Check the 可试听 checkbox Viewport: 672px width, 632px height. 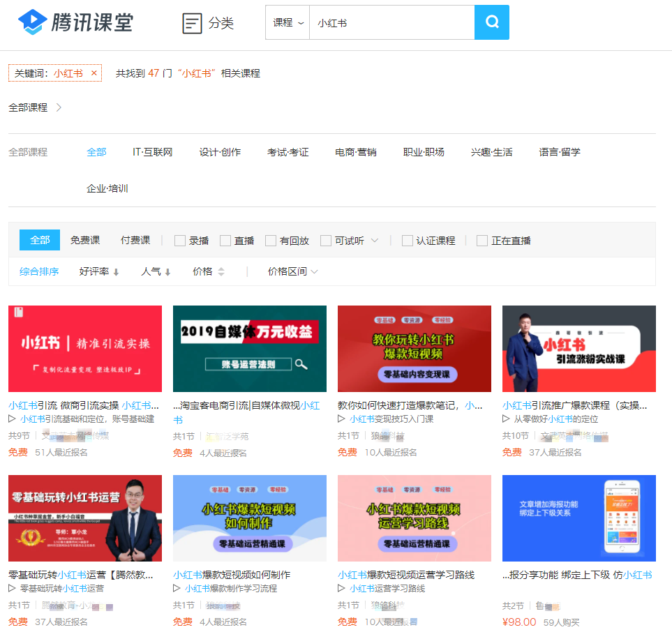[x=326, y=241]
